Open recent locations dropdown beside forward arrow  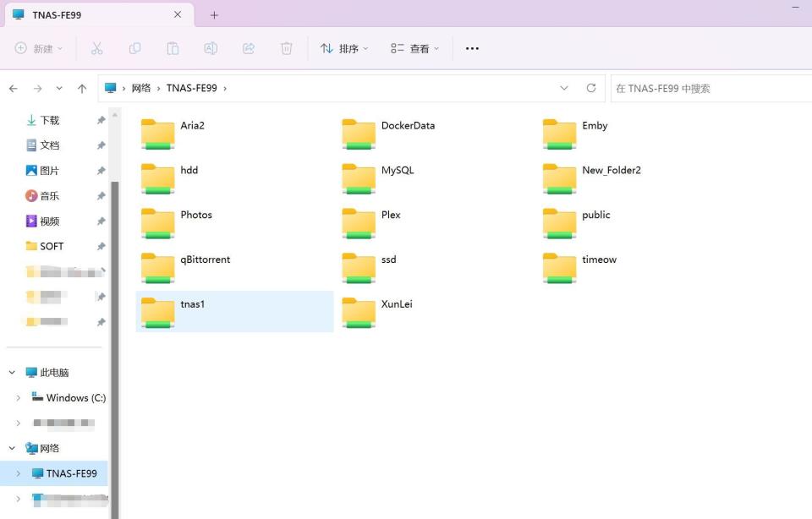click(59, 89)
